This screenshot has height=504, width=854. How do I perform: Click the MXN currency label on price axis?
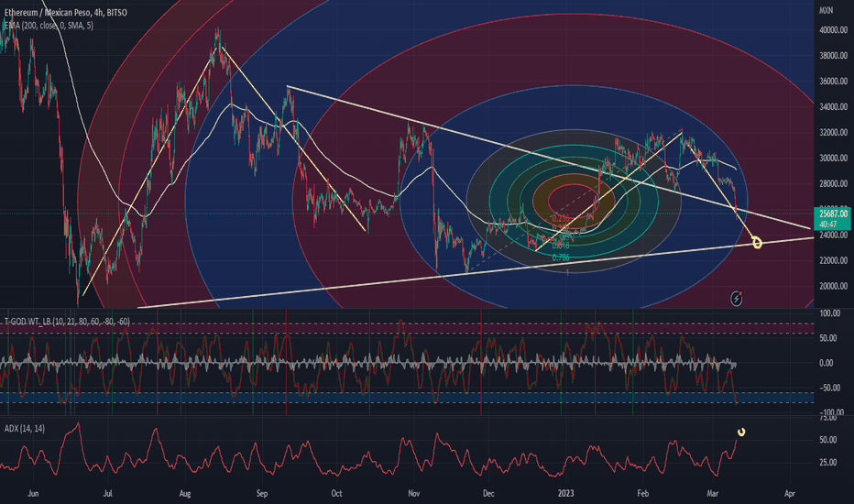tap(827, 10)
